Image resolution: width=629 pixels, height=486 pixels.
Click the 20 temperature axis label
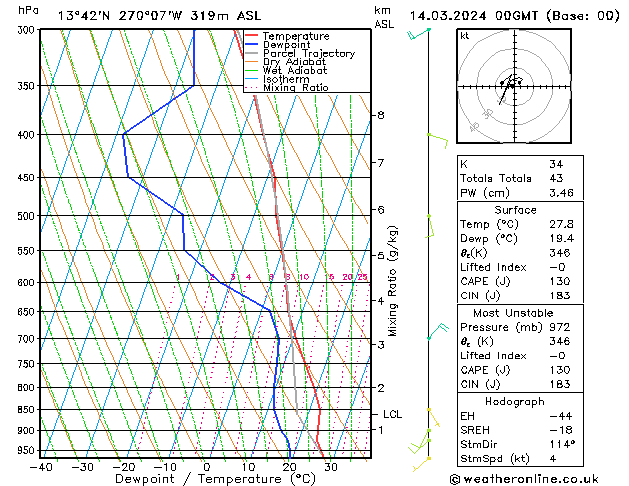click(x=289, y=467)
